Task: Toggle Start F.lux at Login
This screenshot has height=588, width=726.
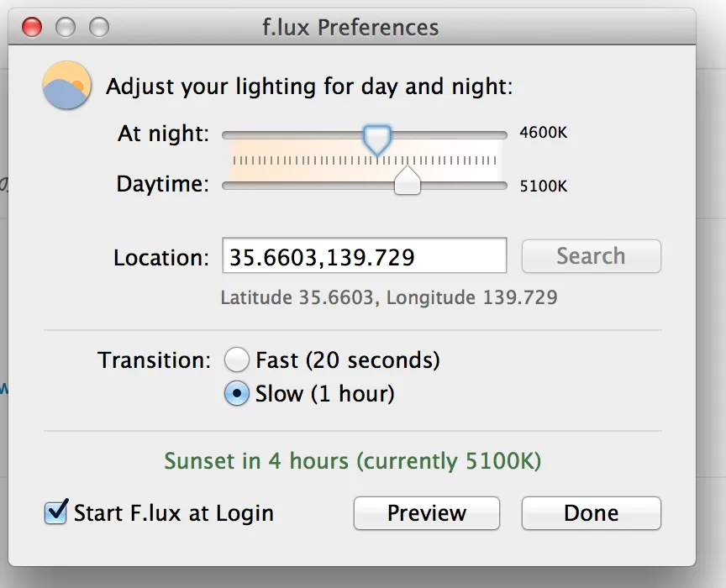Action: [x=55, y=512]
